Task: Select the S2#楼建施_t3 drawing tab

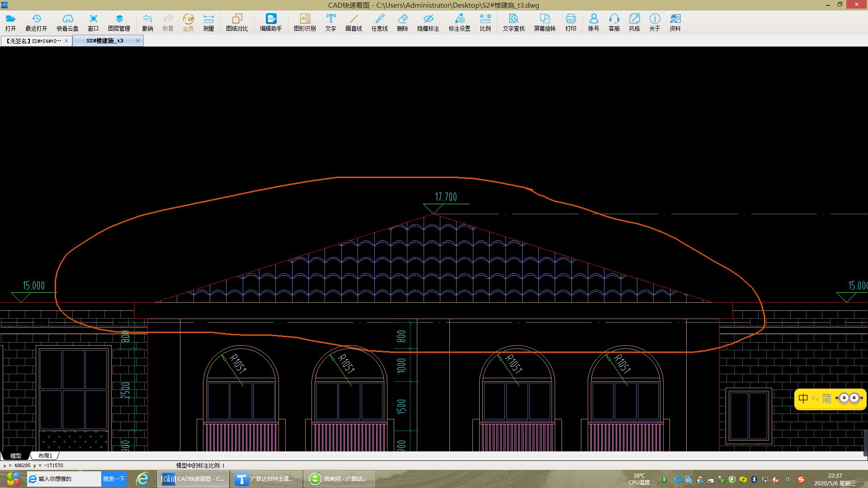Action: (105, 41)
